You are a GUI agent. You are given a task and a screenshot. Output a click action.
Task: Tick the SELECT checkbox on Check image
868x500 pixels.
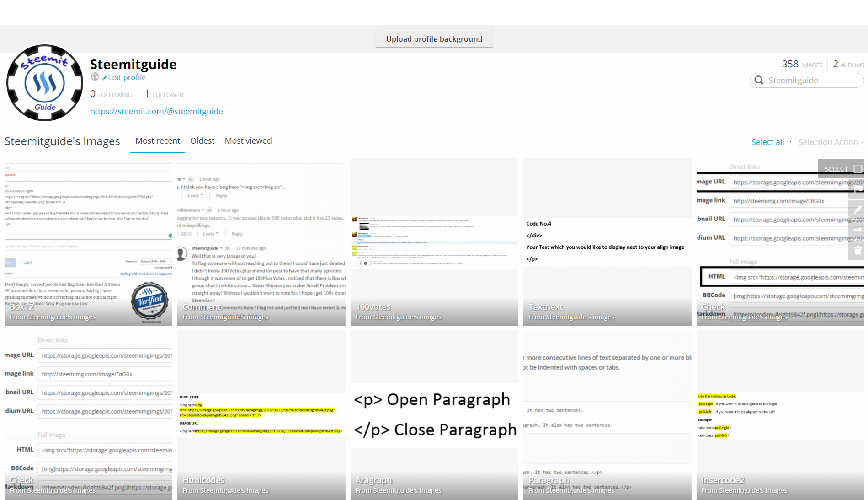click(858, 169)
